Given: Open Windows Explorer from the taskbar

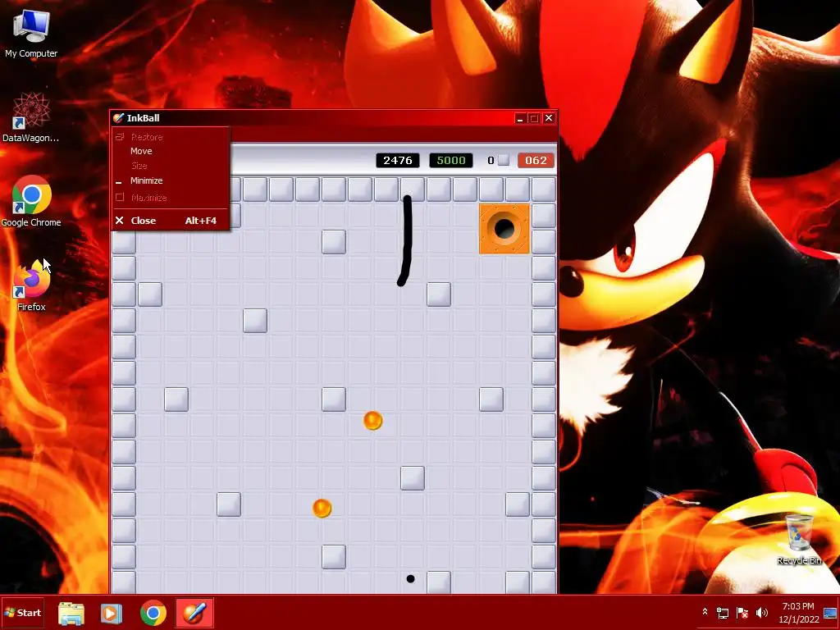Looking at the screenshot, I should tap(71, 613).
